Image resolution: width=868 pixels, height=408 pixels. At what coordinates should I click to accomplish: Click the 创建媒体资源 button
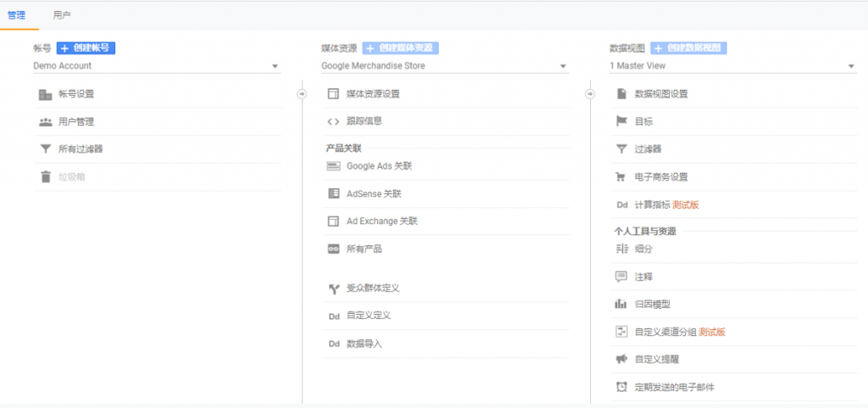pyautogui.click(x=401, y=48)
